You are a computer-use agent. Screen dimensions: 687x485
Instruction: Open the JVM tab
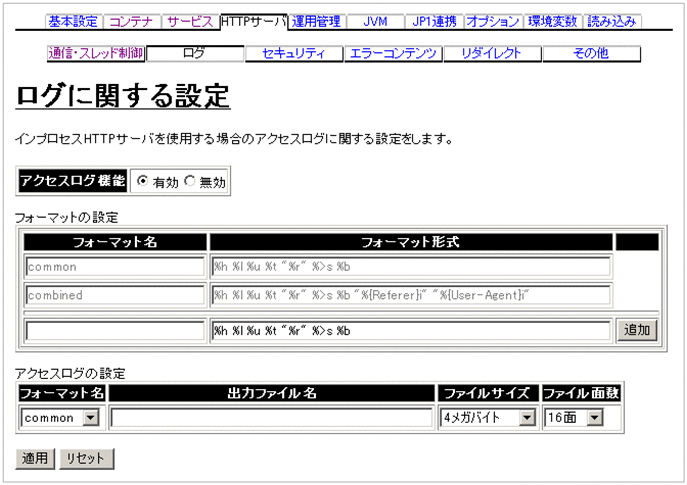point(375,21)
